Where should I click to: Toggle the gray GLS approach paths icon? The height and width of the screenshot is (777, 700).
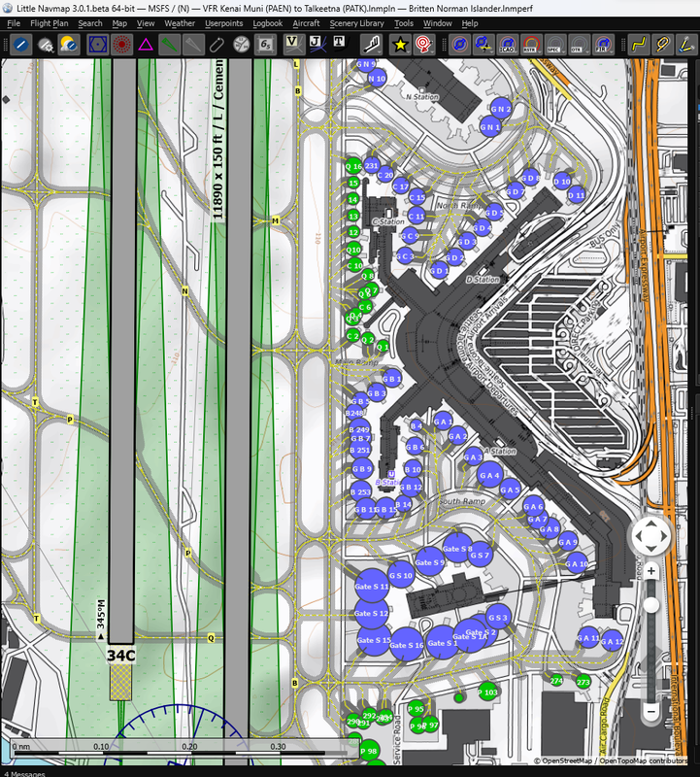tap(192, 45)
